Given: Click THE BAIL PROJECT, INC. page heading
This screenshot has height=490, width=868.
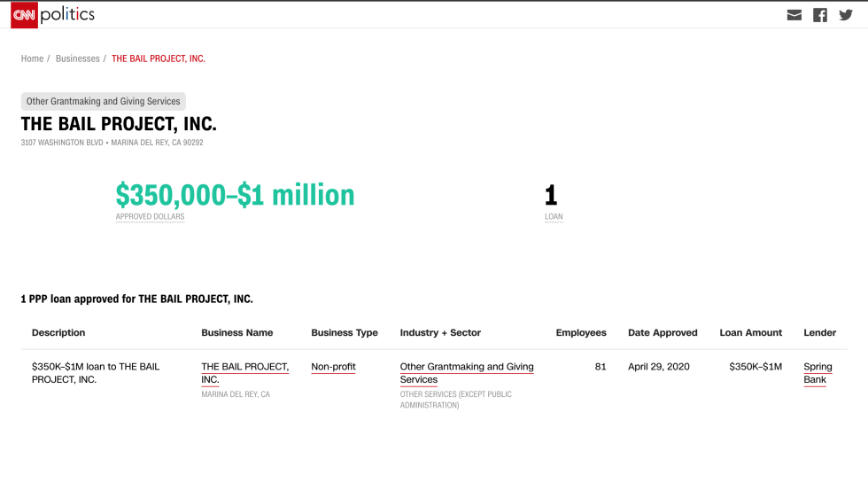Looking at the screenshot, I should 119,124.
